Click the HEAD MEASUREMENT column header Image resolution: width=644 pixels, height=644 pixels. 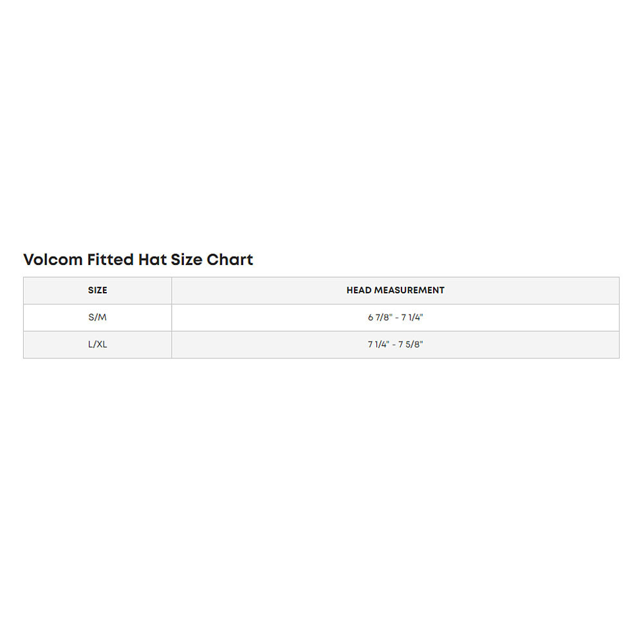tap(395, 290)
